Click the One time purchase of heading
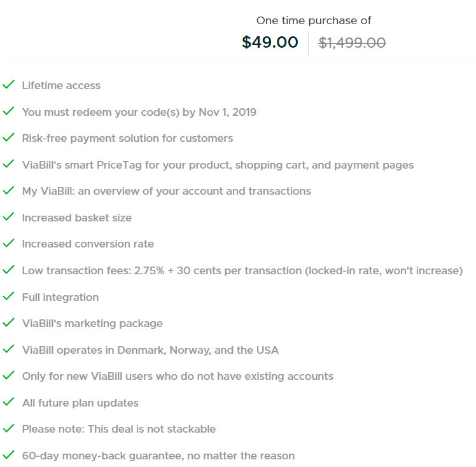The height and width of the screenshot is (467, 476). pyautogui.click(x=314, y=20)
